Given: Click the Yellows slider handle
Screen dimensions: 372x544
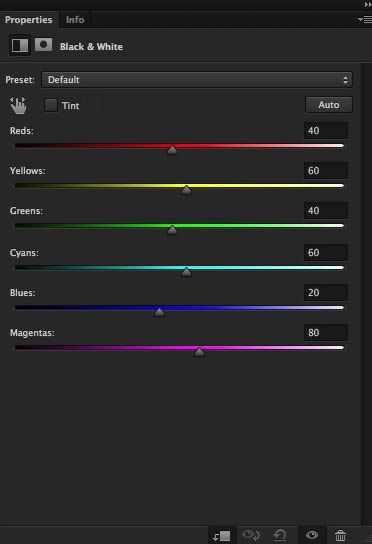Looking at the screenshot, I should tap(186, 190).
